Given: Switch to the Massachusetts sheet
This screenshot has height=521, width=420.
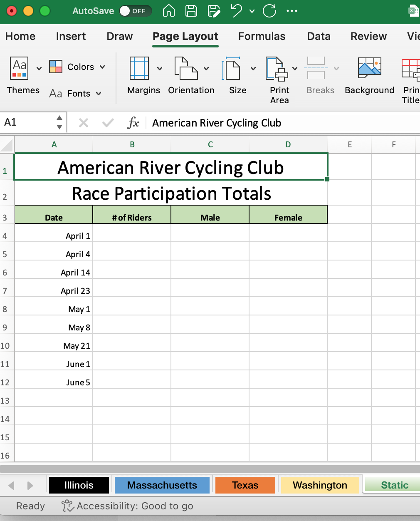Looking at the screenshot, I should click(x=162, y=485).
